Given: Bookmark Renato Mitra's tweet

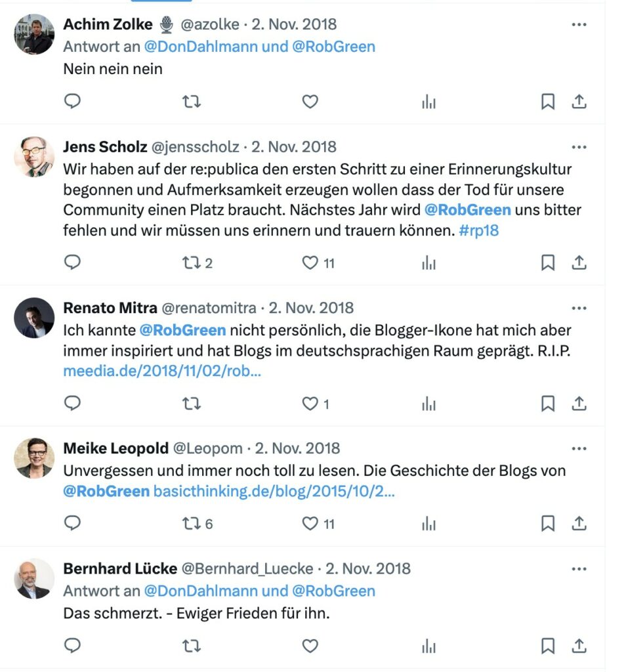Looking at the screenshot, I should pos(548,404).
